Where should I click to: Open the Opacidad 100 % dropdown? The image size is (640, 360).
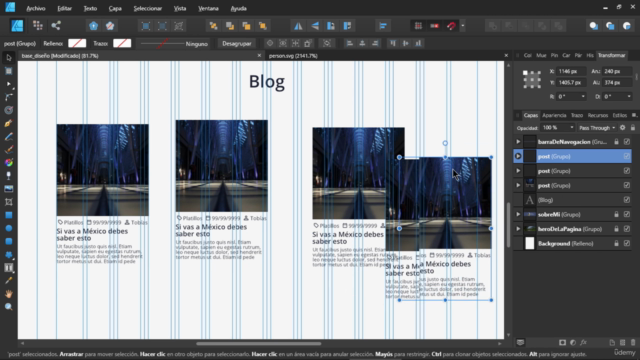[558, 128]
